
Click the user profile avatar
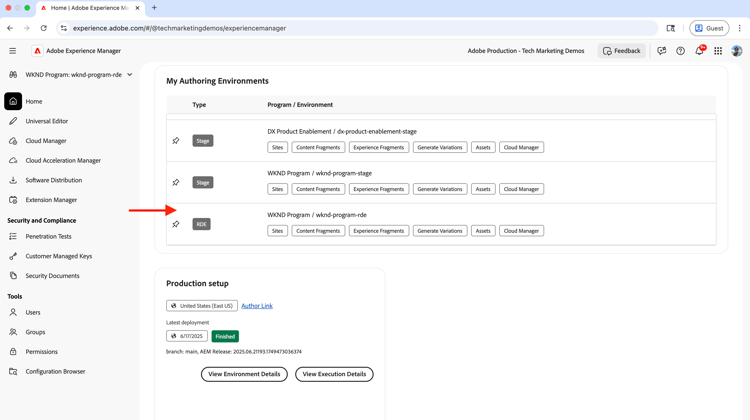(737, 51)
